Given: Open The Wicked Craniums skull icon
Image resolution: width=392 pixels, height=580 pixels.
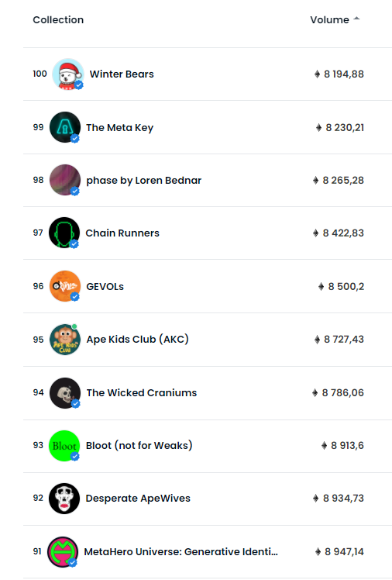Looking at the screenshot, I should pos(65,393).
